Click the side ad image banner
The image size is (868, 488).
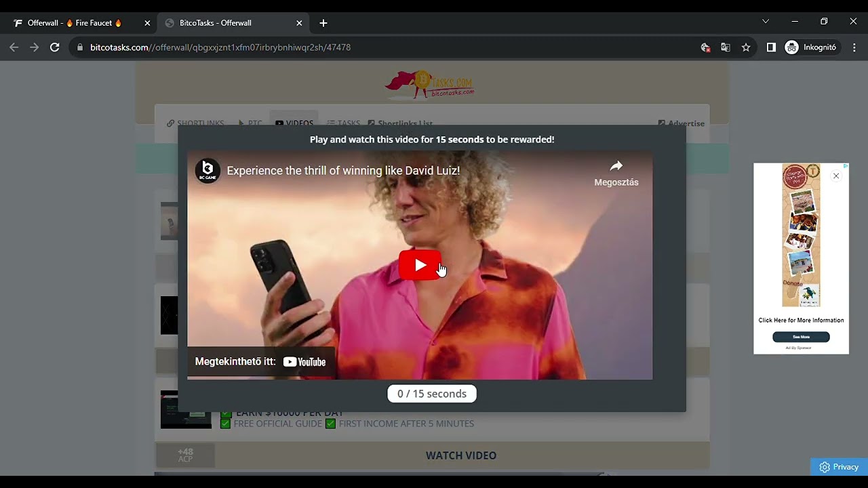point(801,235)
